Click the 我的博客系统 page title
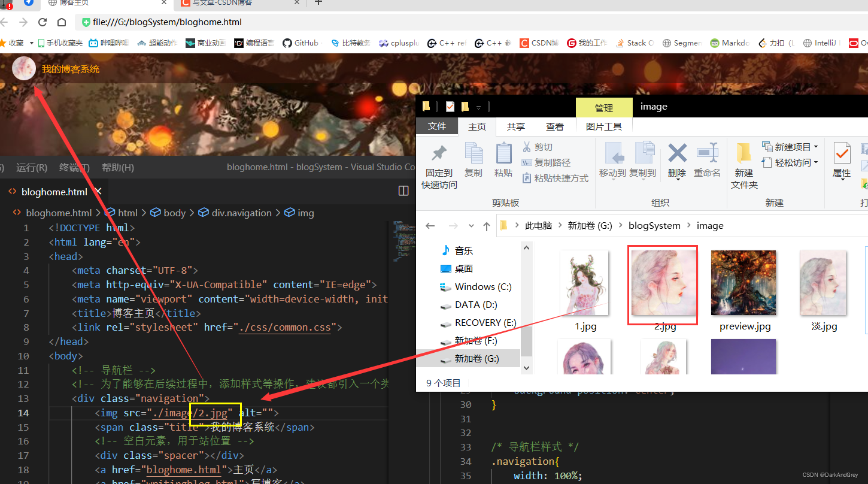This screenshot has width=868, height=484. [x=71, y=69]
